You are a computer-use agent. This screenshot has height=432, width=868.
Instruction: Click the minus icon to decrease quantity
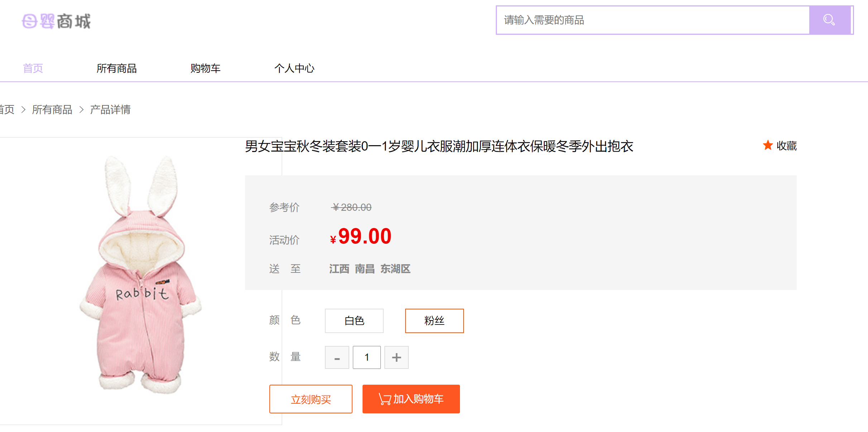tap(337, 357)
